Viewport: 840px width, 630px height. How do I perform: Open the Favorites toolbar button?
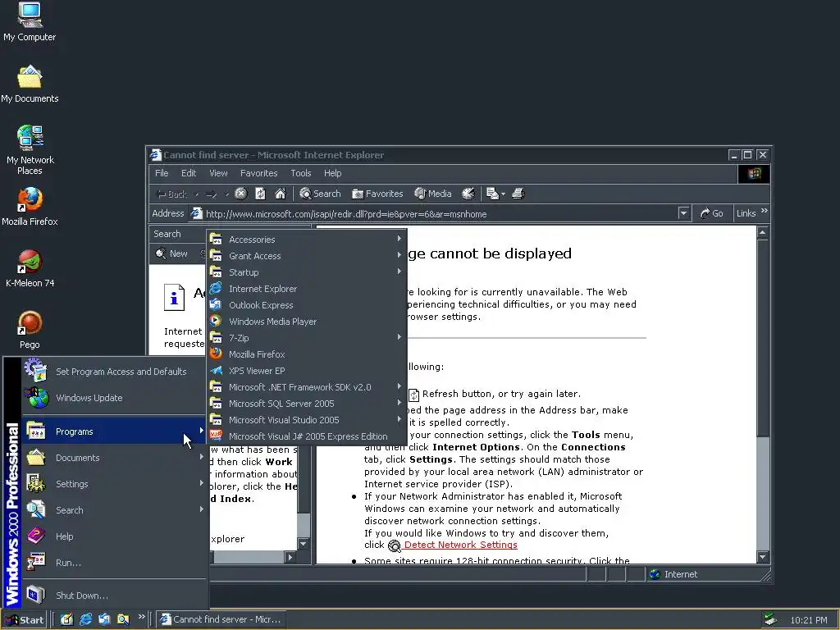tap(377, 194)
